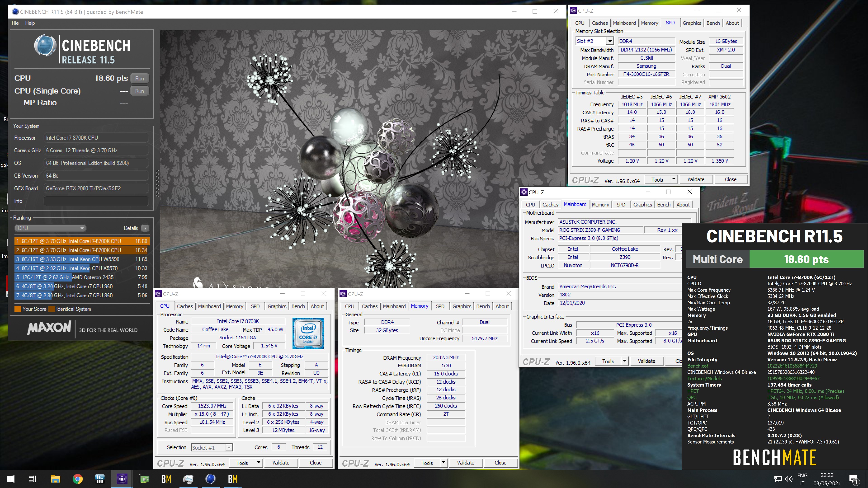Image resolution: width=868 pixels, height=488 pixels.
Task: Open the clock showing 22:22 03/05/2021
Action: click(x=827, y=479)
